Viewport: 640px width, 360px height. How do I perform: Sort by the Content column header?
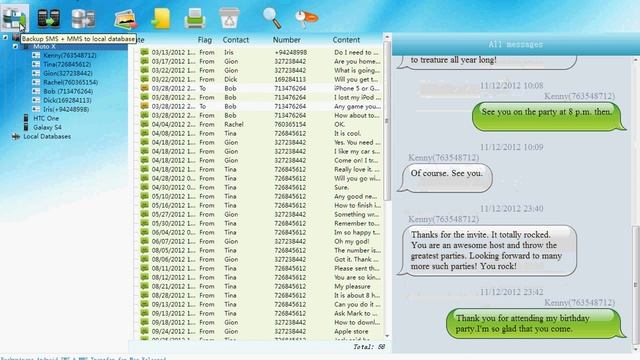[x=346, y=40]
